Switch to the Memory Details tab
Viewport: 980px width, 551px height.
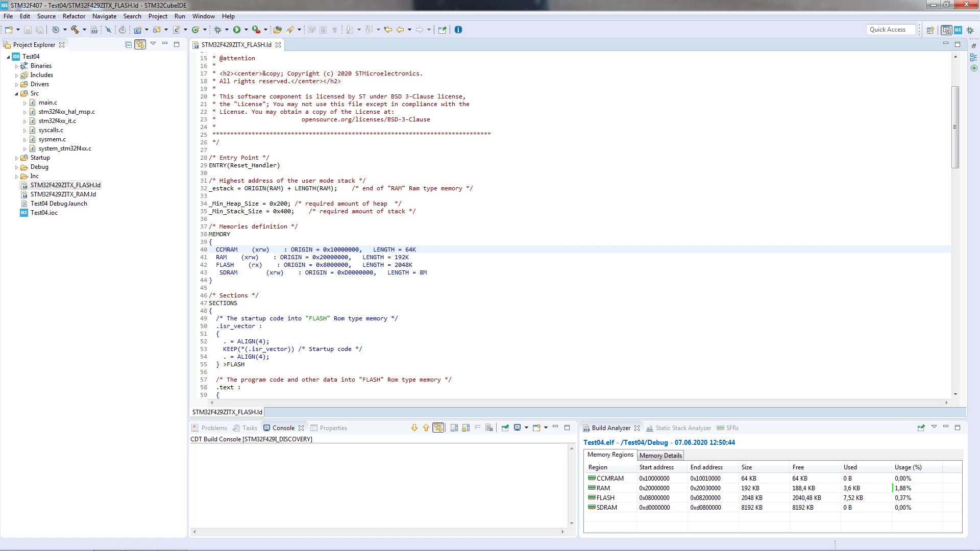click(660, 455)
